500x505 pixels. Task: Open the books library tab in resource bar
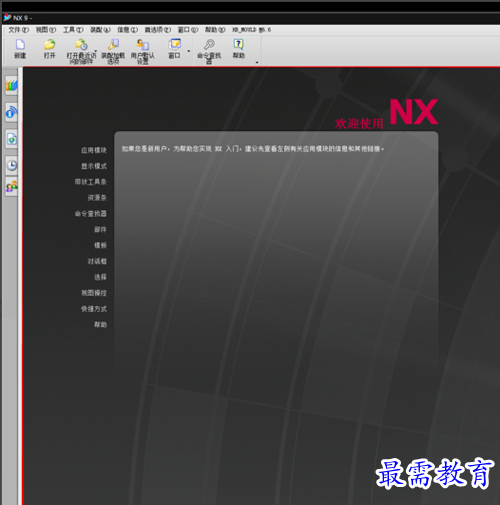[x=11, y=86]
